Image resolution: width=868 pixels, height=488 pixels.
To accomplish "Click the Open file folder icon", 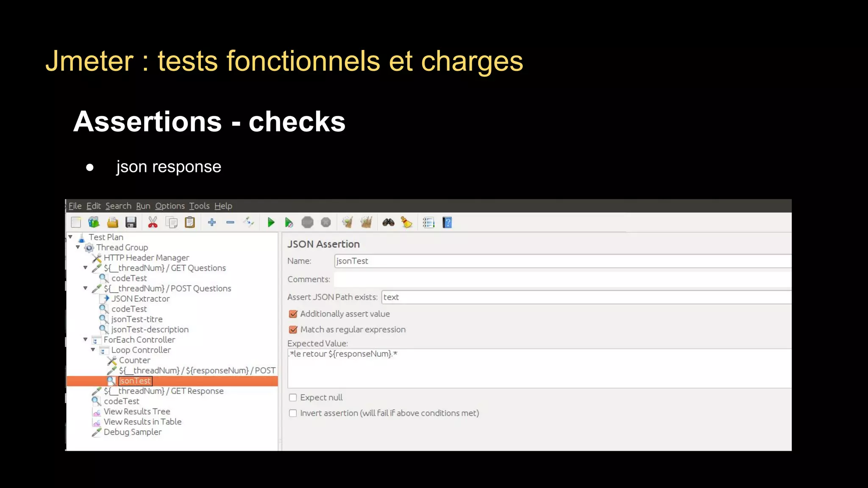I will tap(113, 222).
